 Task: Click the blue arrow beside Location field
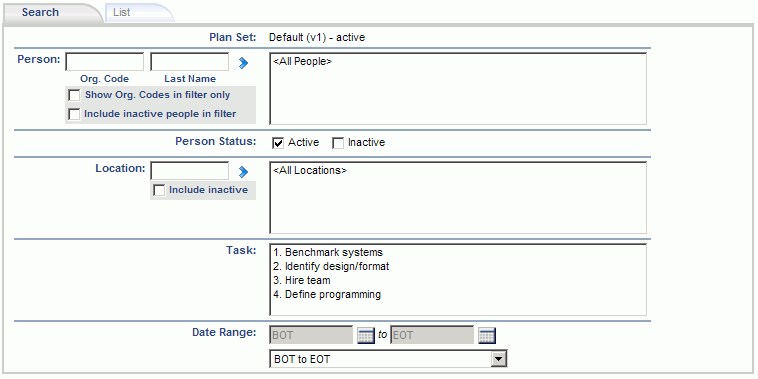point(243,172)
